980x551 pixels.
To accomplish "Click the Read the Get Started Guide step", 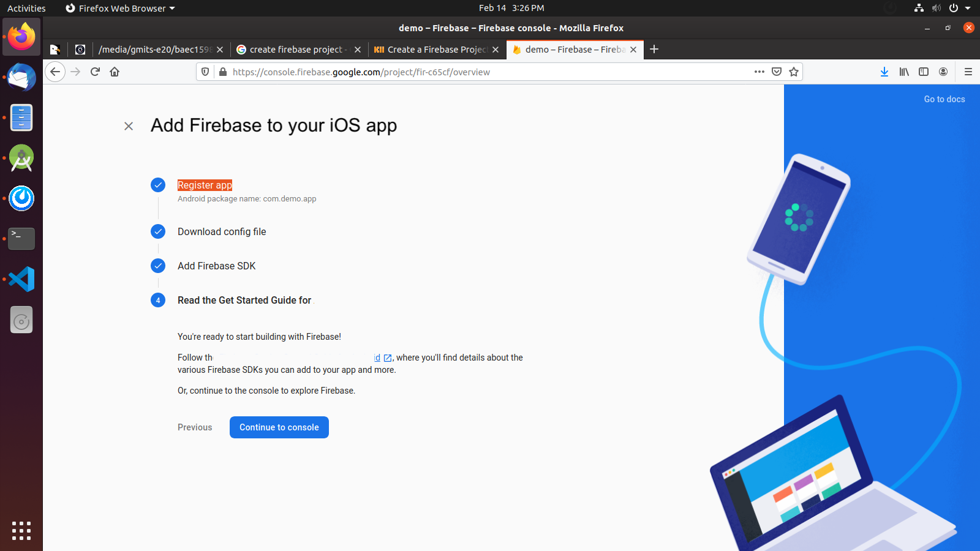I will pyautogui.click(x=245, y=300).
